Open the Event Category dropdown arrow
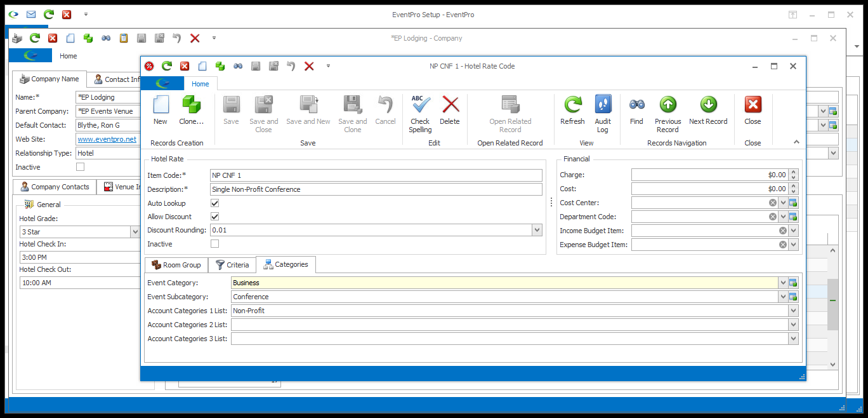 click(783, 283)
